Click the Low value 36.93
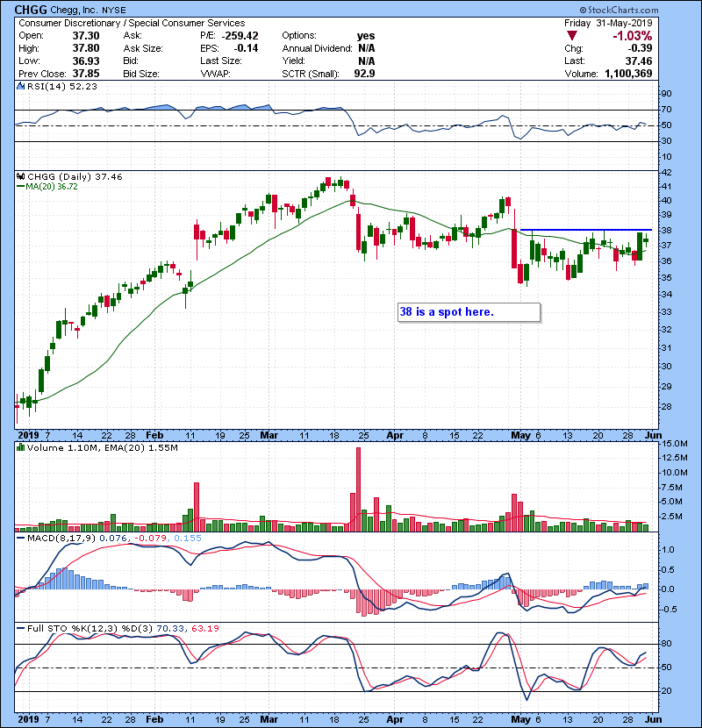The width and height of the screenshot is (702, 728). 86,61
